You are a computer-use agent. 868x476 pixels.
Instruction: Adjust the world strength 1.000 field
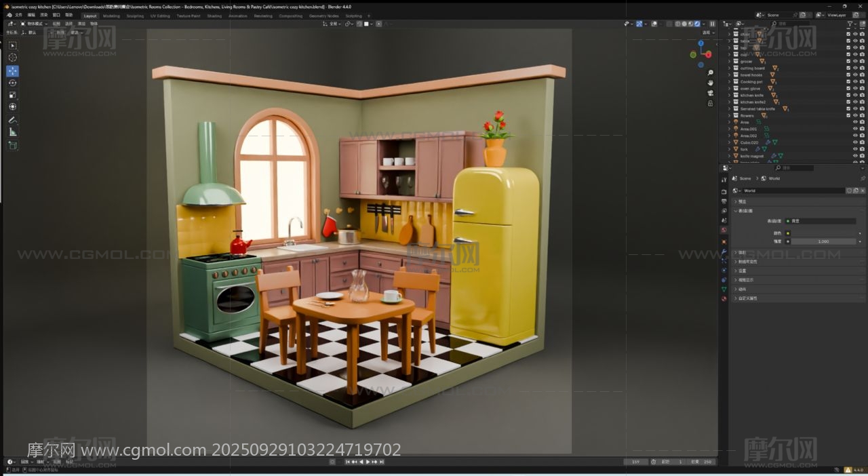(x=823, y=241)
